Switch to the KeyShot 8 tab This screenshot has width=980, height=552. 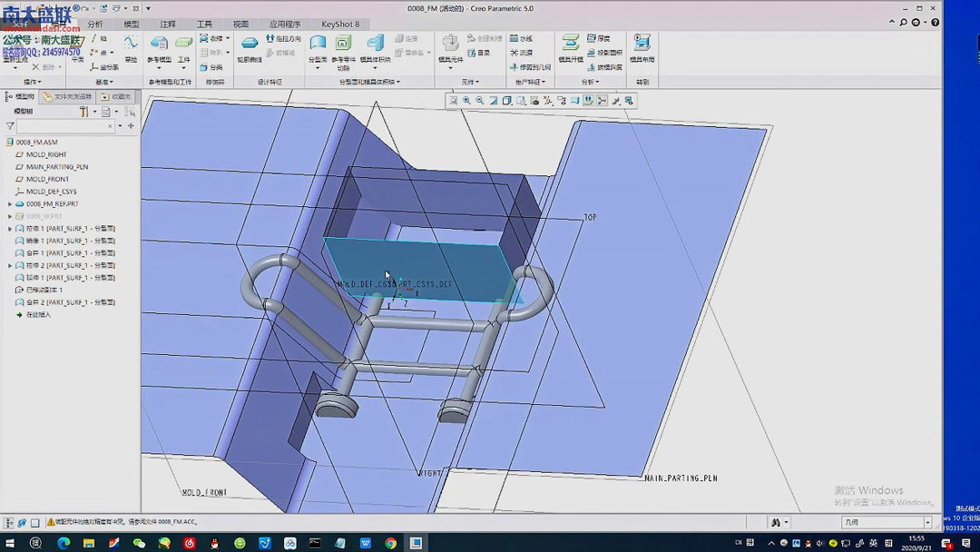(340, 25)
